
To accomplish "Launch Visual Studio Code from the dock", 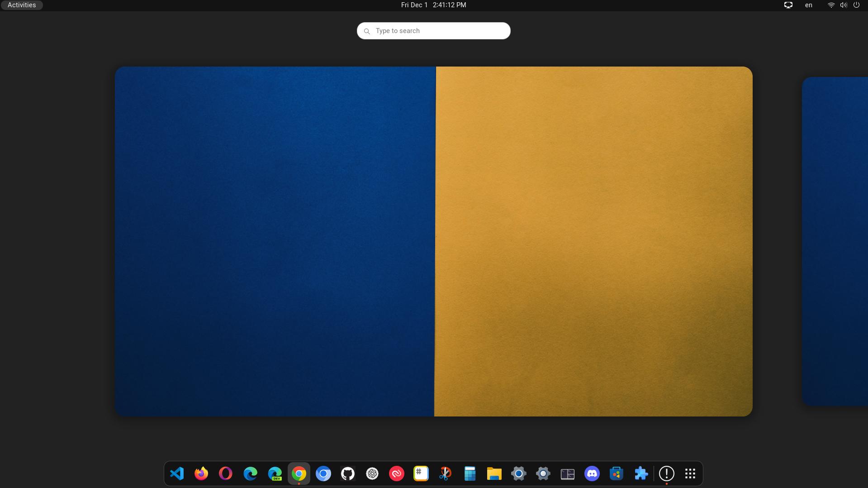I will pyautogui.click(x=177, y=474).
